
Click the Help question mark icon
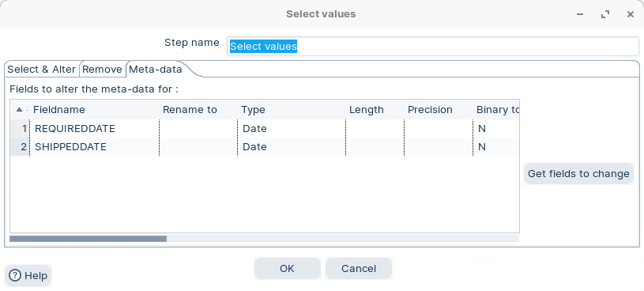click(15, 275)
